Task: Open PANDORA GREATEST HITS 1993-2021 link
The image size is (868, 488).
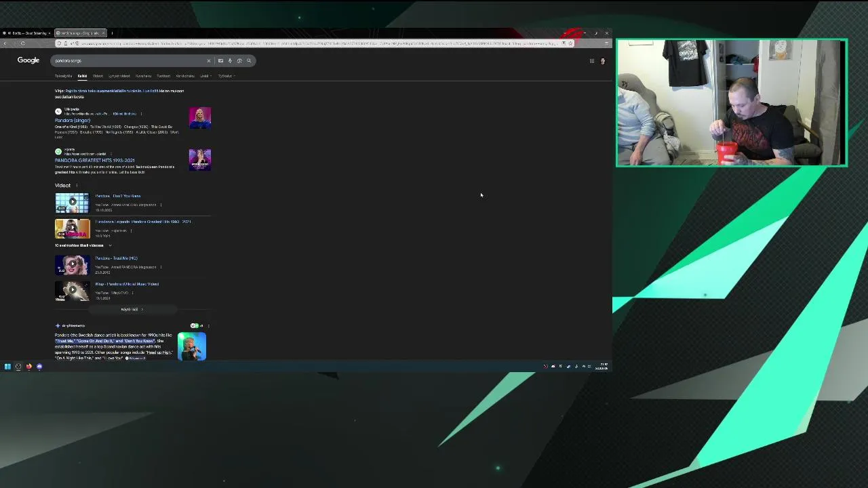Action: 95,161
